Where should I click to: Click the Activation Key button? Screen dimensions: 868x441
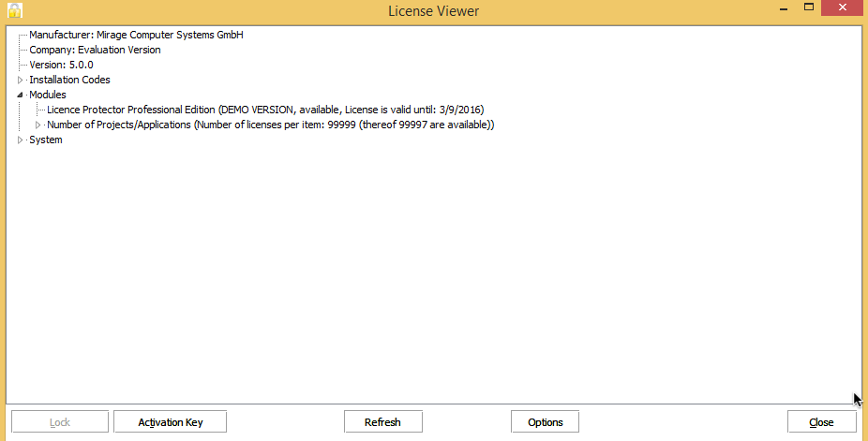tap(170, 421)
